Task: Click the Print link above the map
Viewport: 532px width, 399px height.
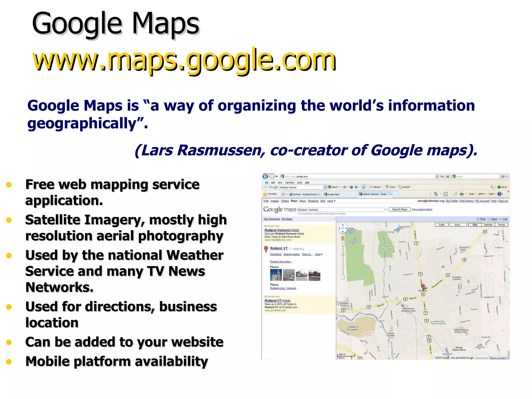Action: coord(483,219)
